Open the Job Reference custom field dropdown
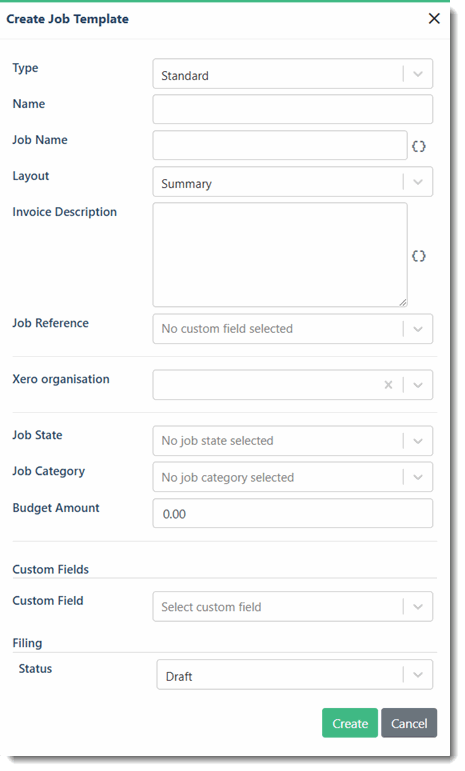This screenshot has width=465, height=771. click(x=292, y=328)
